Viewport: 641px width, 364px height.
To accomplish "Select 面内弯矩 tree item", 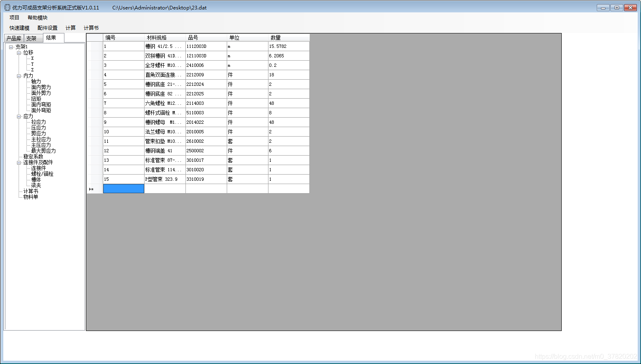I will coord(41,105).
